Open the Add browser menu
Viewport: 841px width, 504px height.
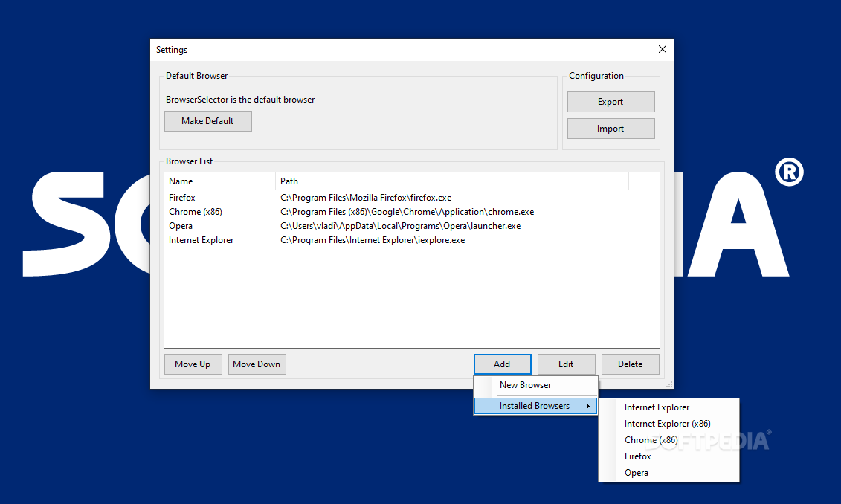502,364
